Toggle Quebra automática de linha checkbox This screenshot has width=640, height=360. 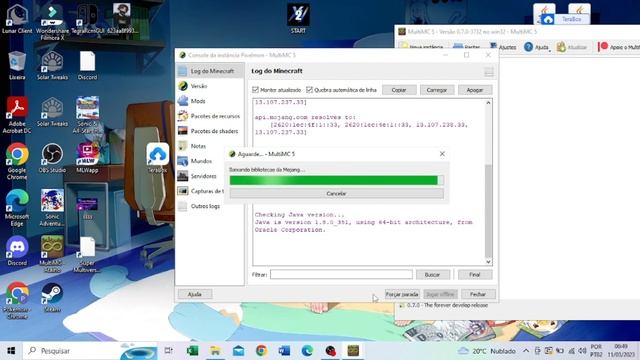coord(309,90)
